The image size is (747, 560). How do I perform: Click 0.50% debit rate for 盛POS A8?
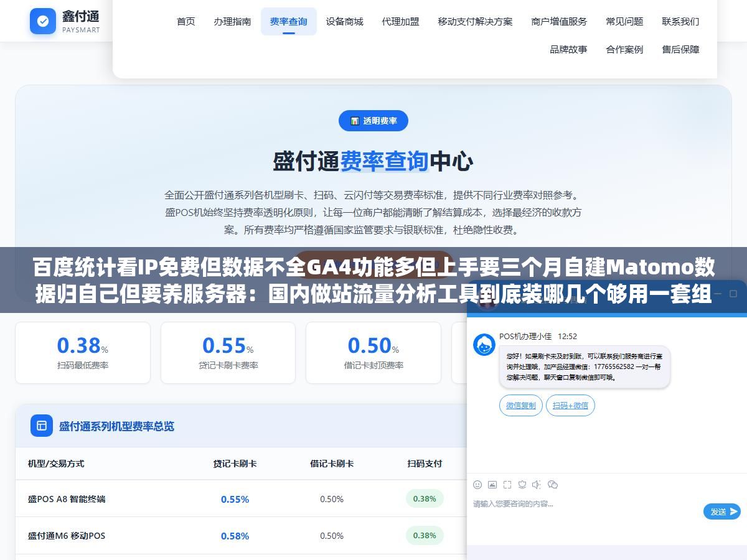coord(332,499)
